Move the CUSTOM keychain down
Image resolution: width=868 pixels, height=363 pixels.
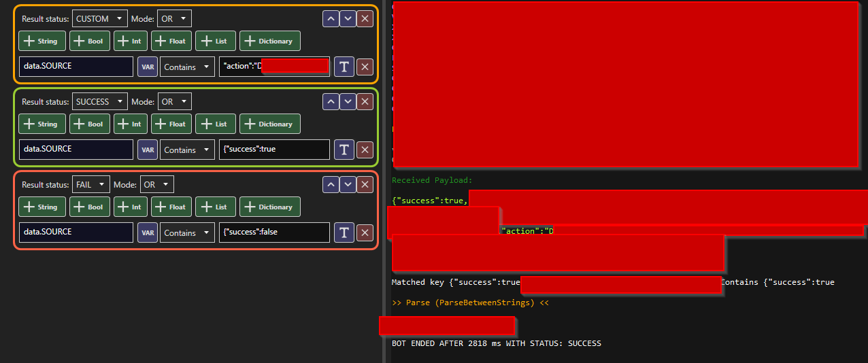click(x=348, y=18)
